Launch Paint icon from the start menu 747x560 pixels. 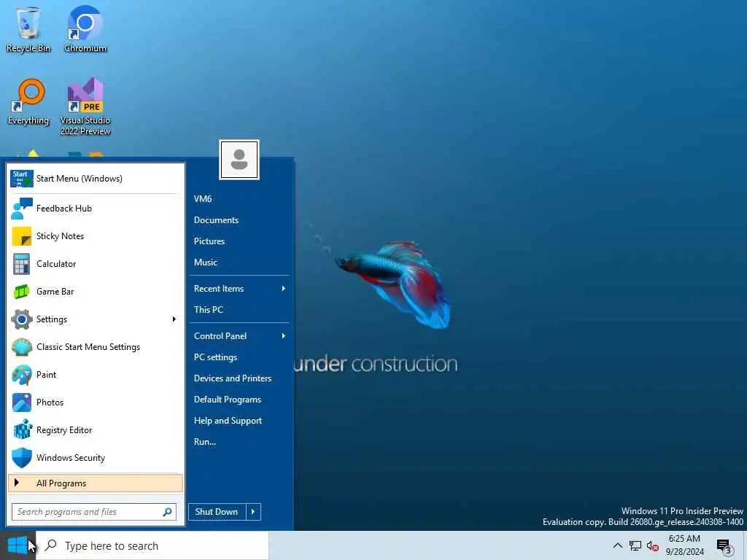coord(21,375)
